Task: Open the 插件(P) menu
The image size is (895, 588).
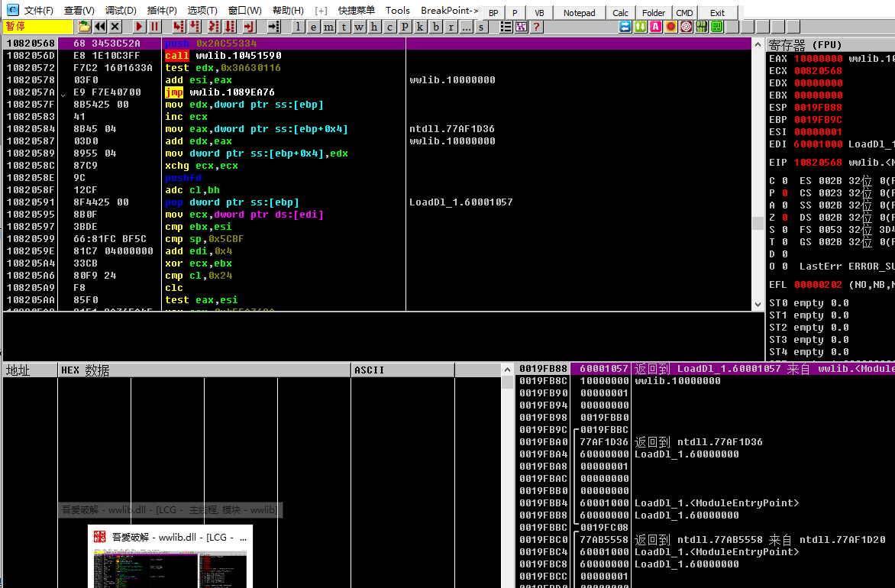Action: pyautogui.click(x=162, y=10)
